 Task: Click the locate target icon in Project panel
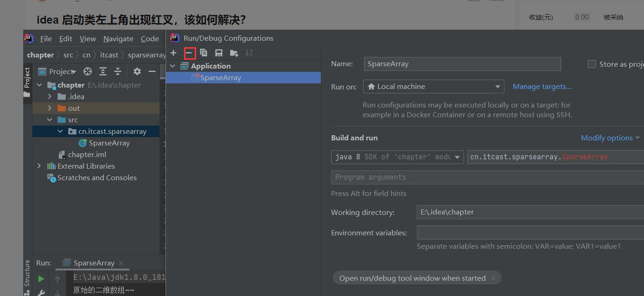point(88,71)
